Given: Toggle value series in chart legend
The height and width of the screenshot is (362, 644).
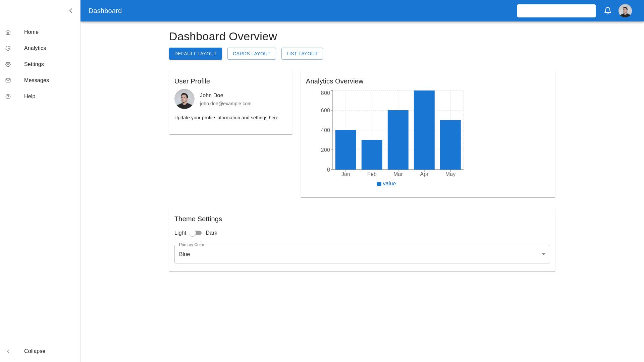Looking at the screenshot, I should click(x=386, y=184).
